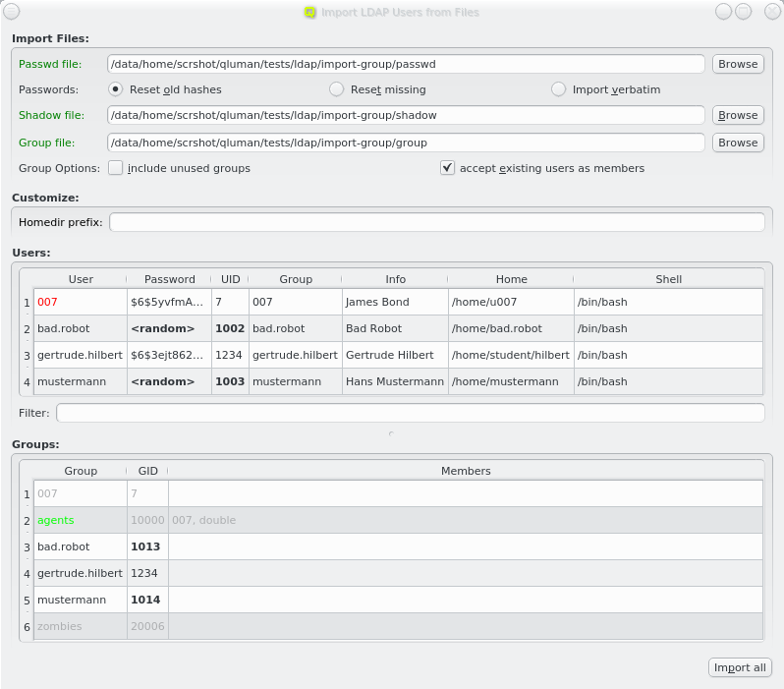
Task: Click the /home/u007 home cell
Action: (511, 302)
